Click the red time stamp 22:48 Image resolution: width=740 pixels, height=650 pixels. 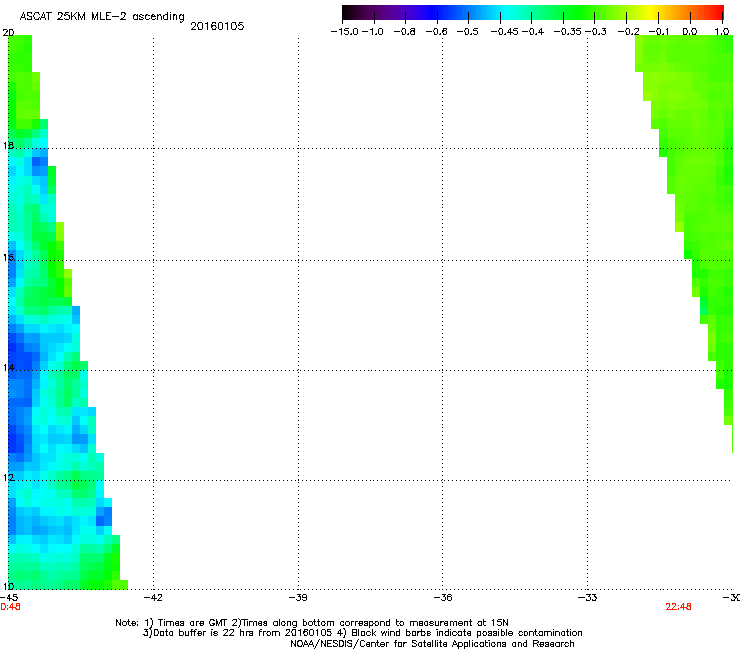pos(678,607)
